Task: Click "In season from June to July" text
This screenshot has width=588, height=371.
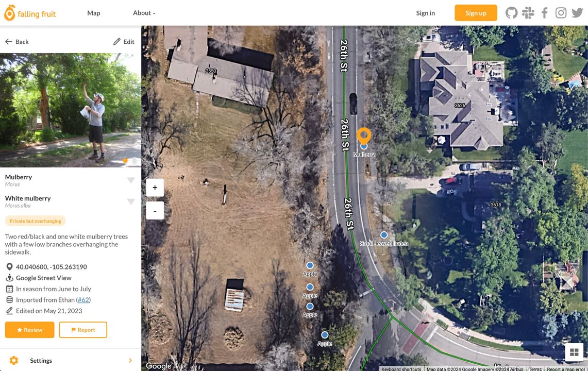Action: (x=53, y=289)
